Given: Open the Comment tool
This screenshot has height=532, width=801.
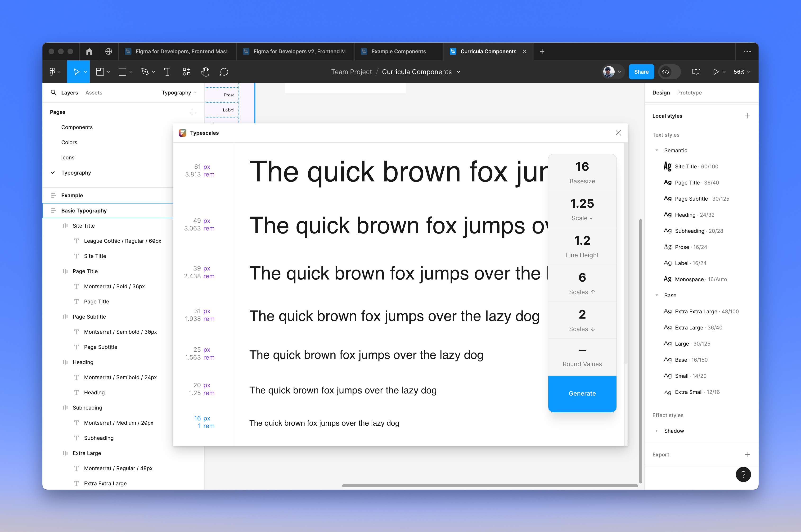Looking at the screenshot, I should point(224,72).
